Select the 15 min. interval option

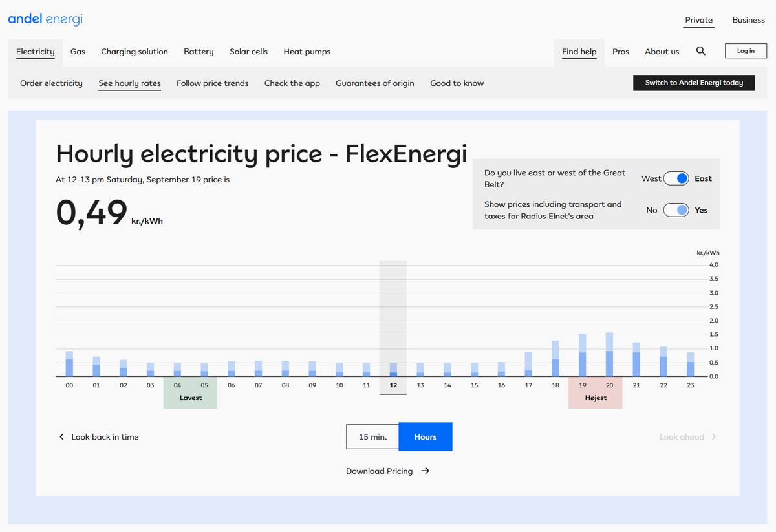372,437
